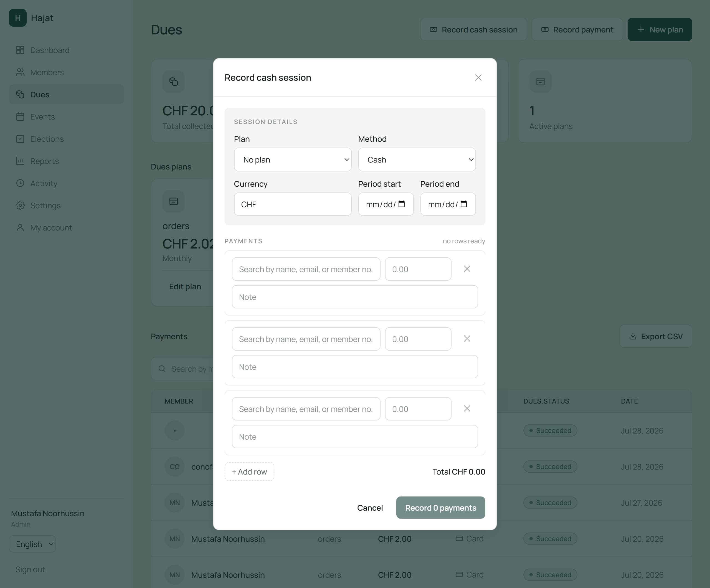The height and width of the screenshot is (588, 710).
Task: Click the DATE column header
Action: click(x=629, y=401)
